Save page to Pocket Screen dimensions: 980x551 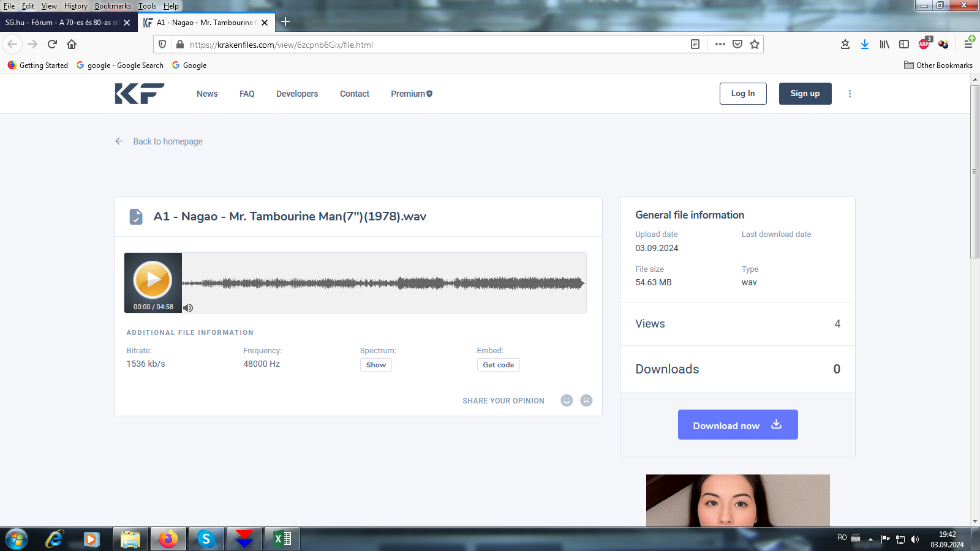point(737,44)
